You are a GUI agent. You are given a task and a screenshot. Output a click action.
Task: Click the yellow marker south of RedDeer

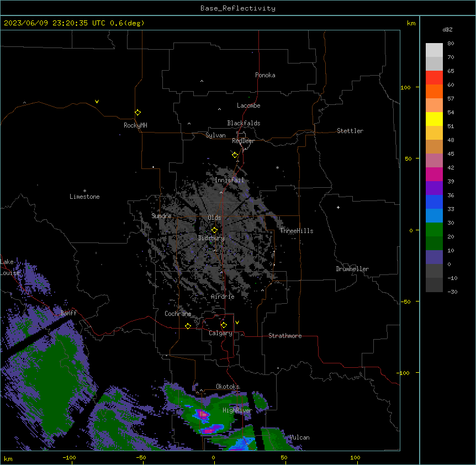click(x=235, y=155)
